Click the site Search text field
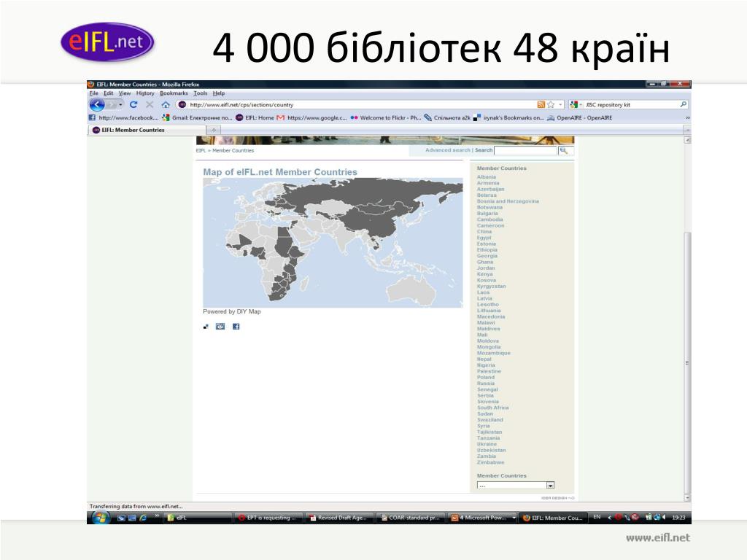The image size is (747, 560). [525, 150]
